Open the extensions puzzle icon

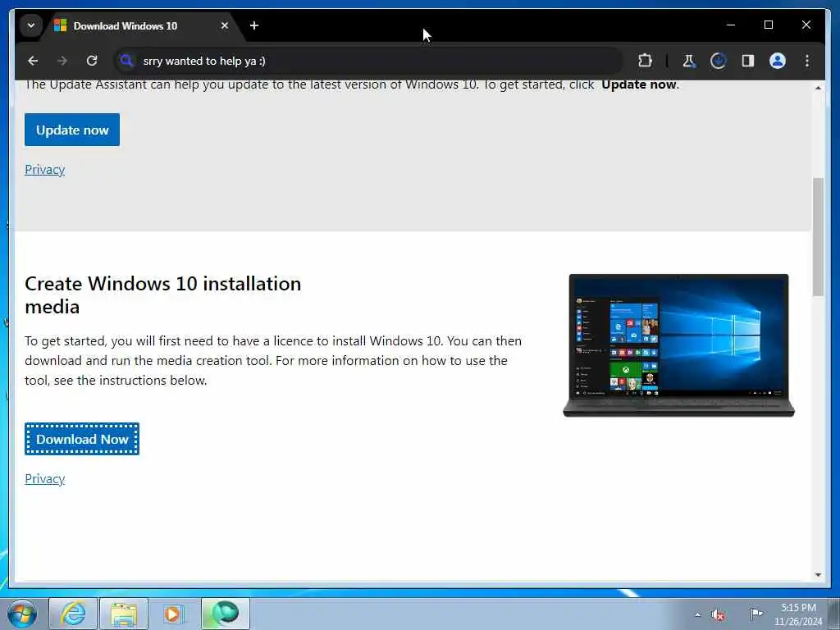[x=645, y=61]
